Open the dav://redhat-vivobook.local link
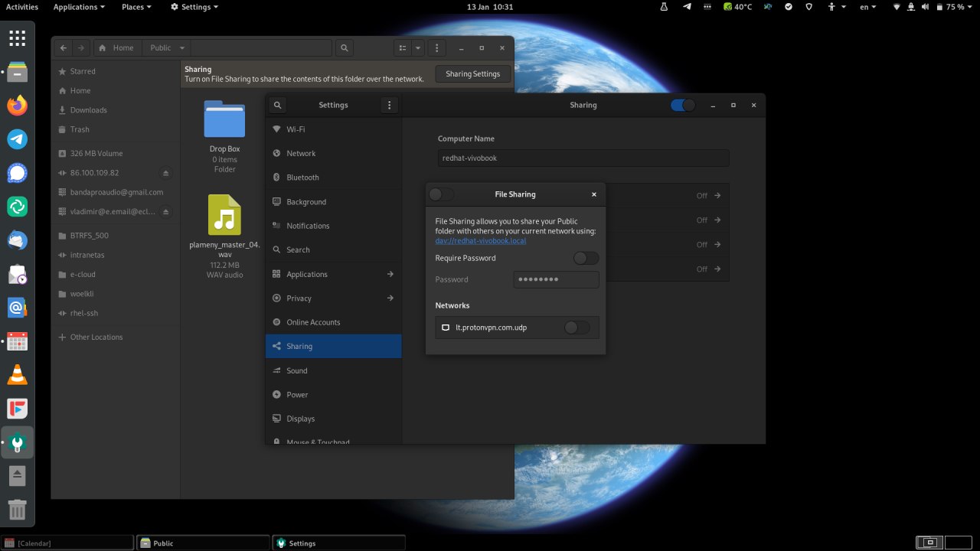 (481, 240)
